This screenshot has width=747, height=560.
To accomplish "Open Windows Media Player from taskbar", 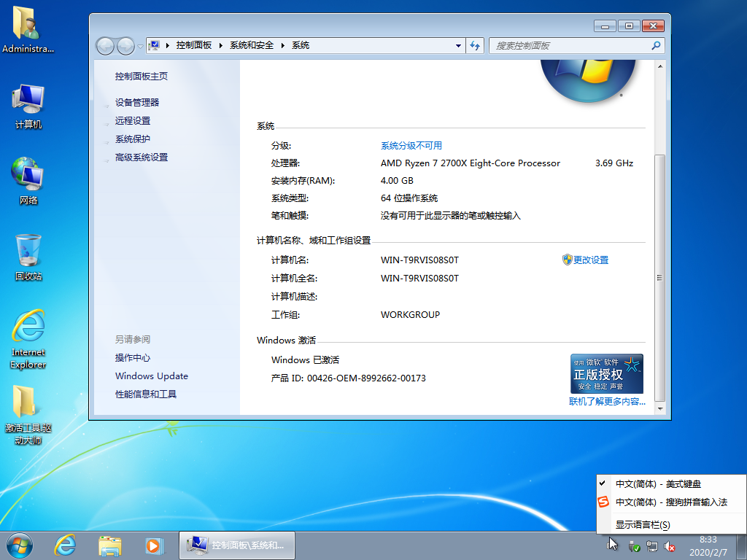I will (153, 545).
